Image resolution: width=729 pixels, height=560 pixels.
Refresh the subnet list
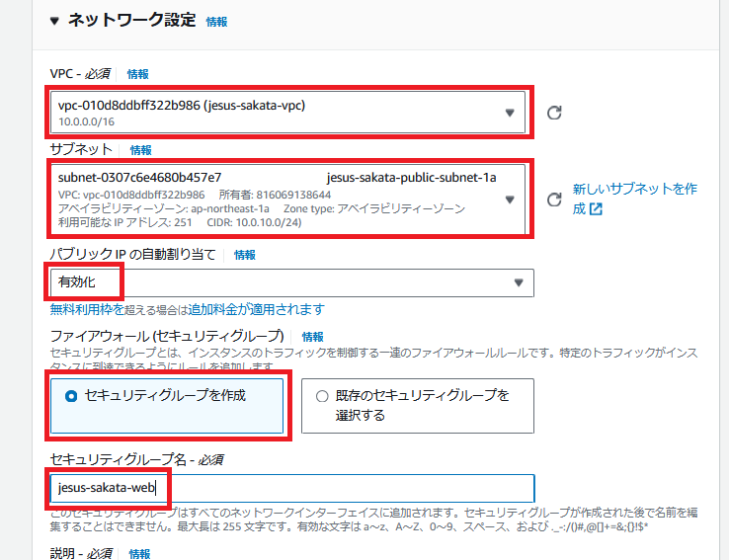point(554,200)
